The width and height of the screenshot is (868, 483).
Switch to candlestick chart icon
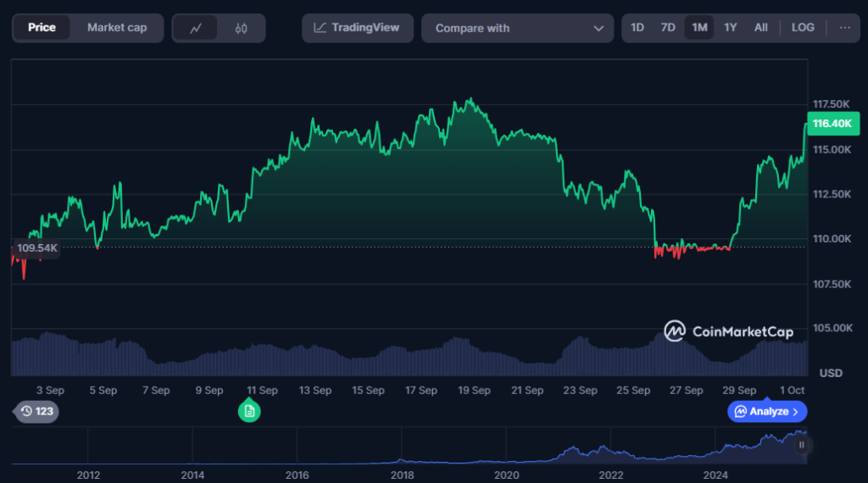click(242, 28)
